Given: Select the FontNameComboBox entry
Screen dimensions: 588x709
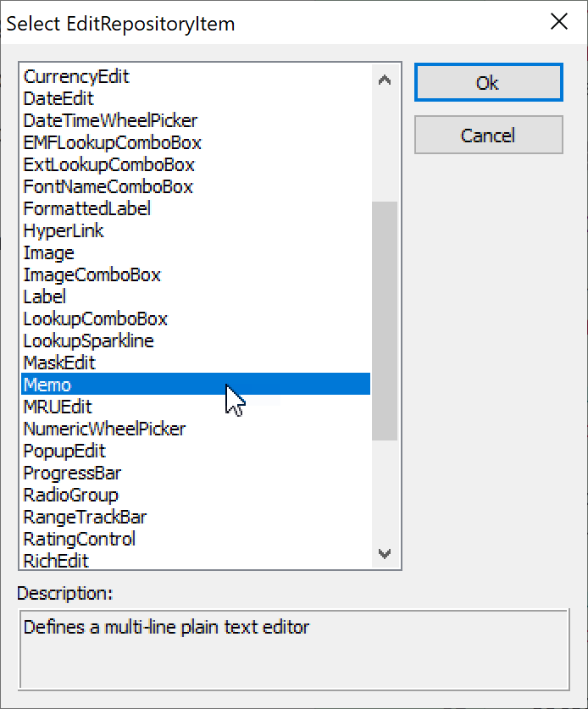Looking at the screenshot, I should point(108,186).
